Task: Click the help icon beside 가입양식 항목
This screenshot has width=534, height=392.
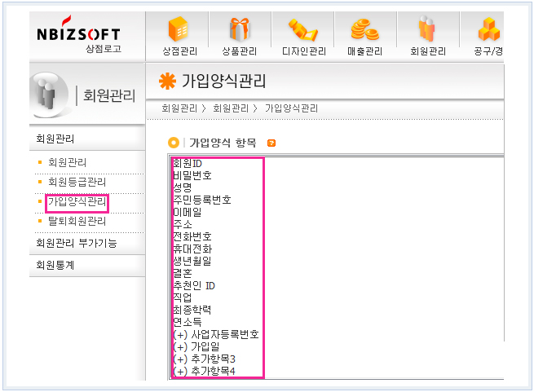Action: [271, 143]
